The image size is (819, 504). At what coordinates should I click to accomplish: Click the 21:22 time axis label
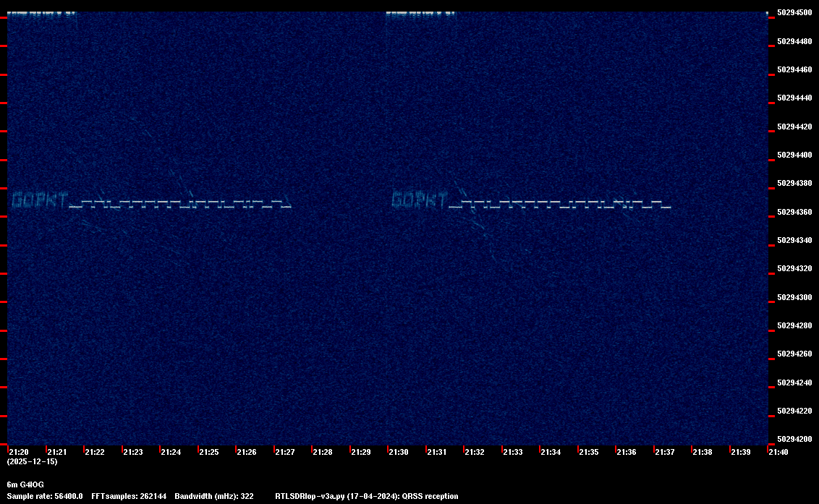95,452
